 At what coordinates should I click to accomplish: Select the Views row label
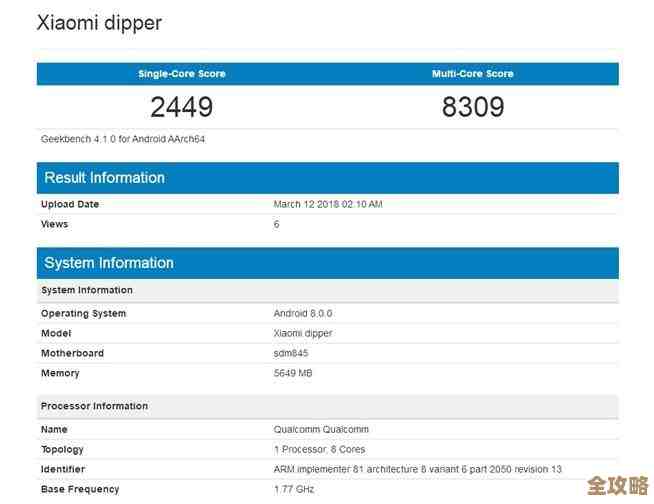[54, 224]
